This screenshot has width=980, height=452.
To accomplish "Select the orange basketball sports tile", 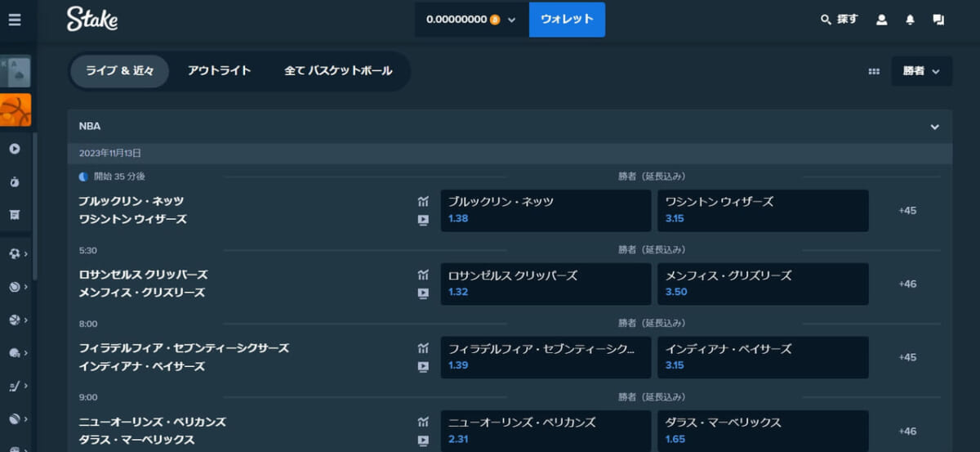I will click(16, 110).
